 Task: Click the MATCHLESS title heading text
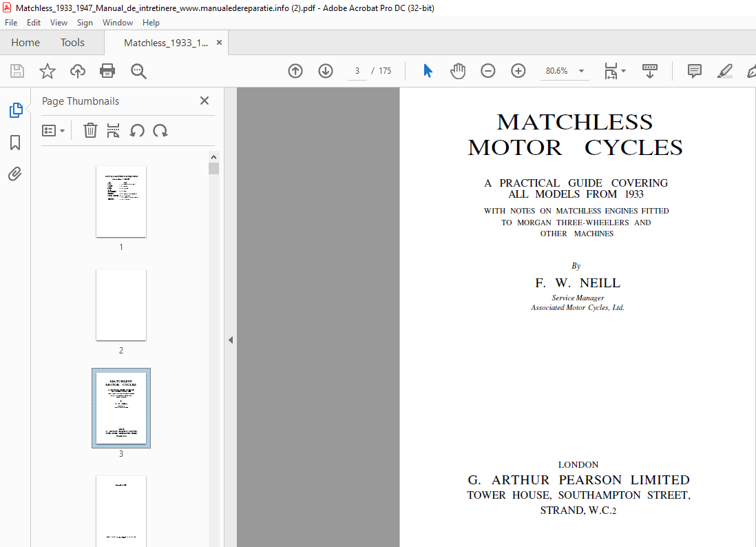tap(575, 123)
